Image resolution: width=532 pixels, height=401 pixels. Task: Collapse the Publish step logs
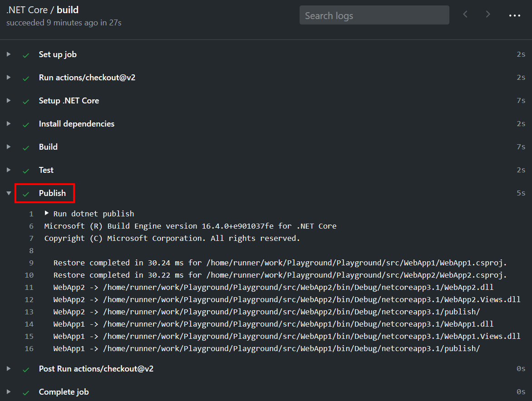click(x=8, y=193)
